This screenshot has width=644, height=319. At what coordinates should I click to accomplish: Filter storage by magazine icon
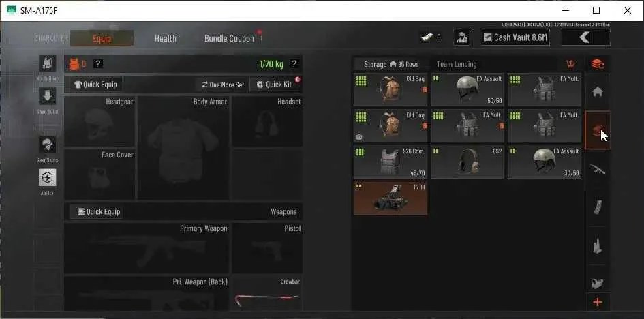point(598,207)
